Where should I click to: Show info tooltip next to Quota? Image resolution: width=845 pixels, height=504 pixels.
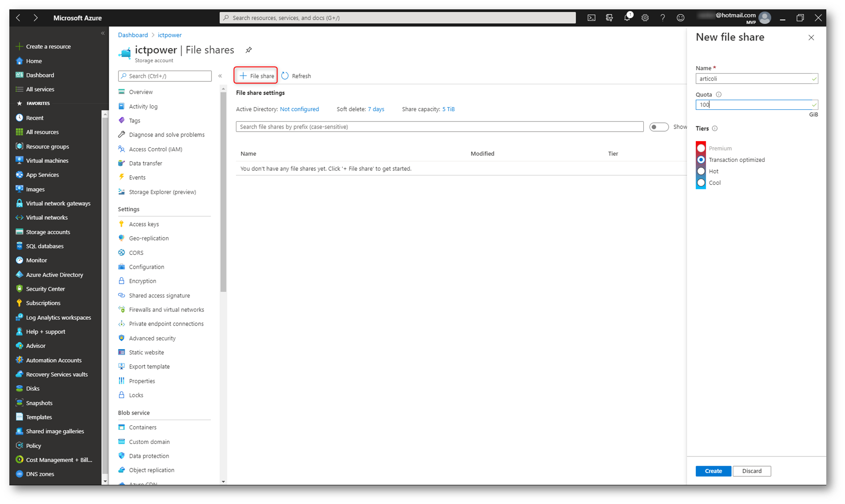coord(719,94)
